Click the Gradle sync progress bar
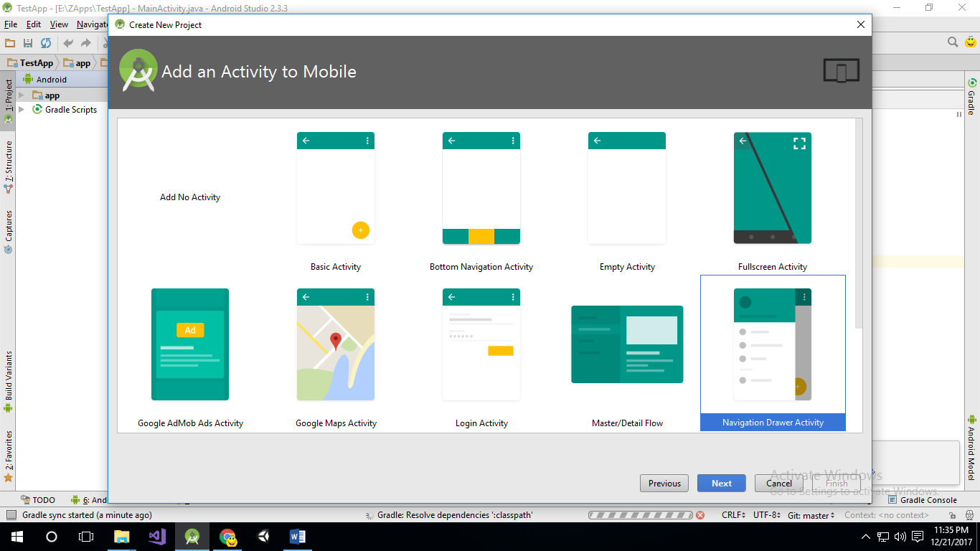The width and height of the screenshot is (980, 551). coord(641,514)
